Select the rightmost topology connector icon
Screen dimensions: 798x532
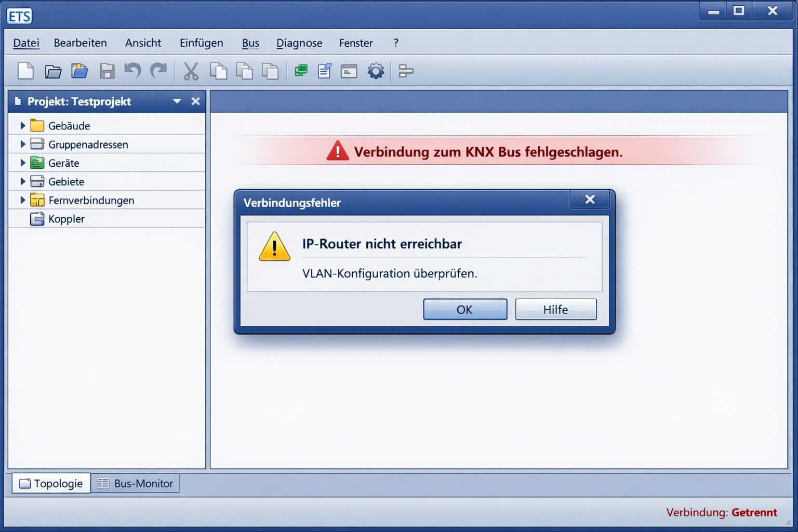406,71
